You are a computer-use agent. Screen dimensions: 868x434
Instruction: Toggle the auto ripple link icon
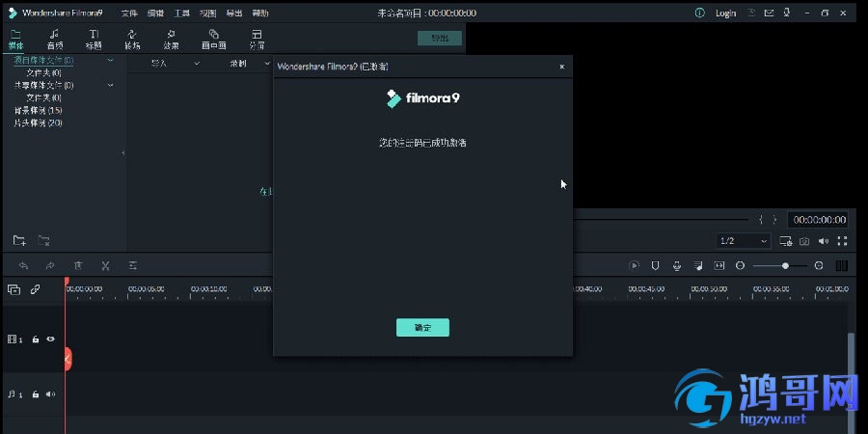(x=35, y=289)
